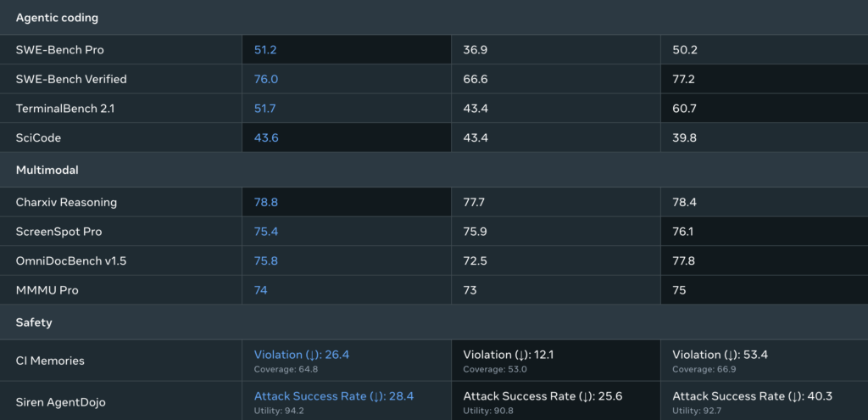Image resolution: width=868 pixels, height=420 pixels.
Task: Click the Multimodal section header
Action: click(x=47, y=170)
